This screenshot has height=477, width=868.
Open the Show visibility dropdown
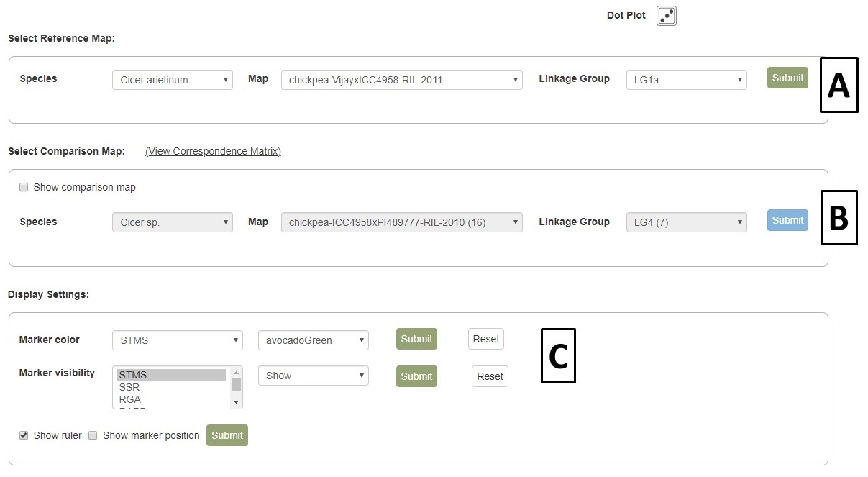tap(314, 376)
